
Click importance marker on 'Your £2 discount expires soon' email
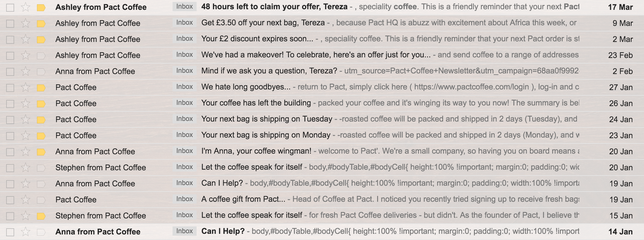pyautogui.click(x=41, y=39)
